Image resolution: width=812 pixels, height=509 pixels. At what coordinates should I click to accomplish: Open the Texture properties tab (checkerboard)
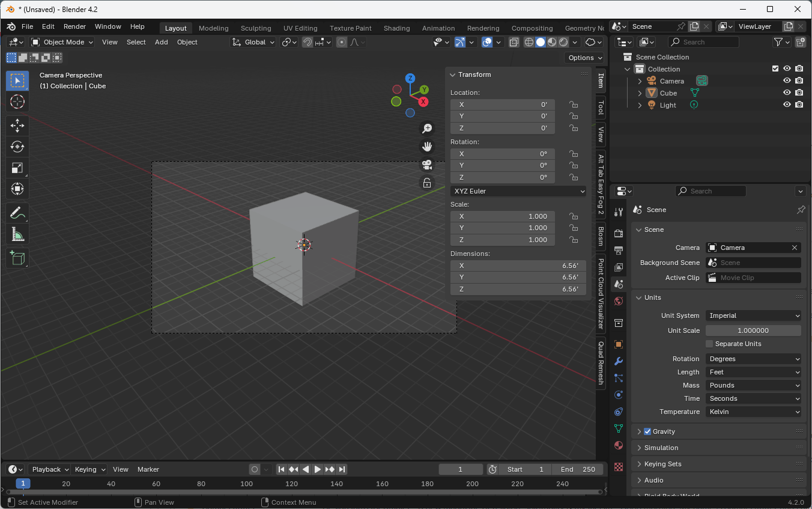[619, 467]
